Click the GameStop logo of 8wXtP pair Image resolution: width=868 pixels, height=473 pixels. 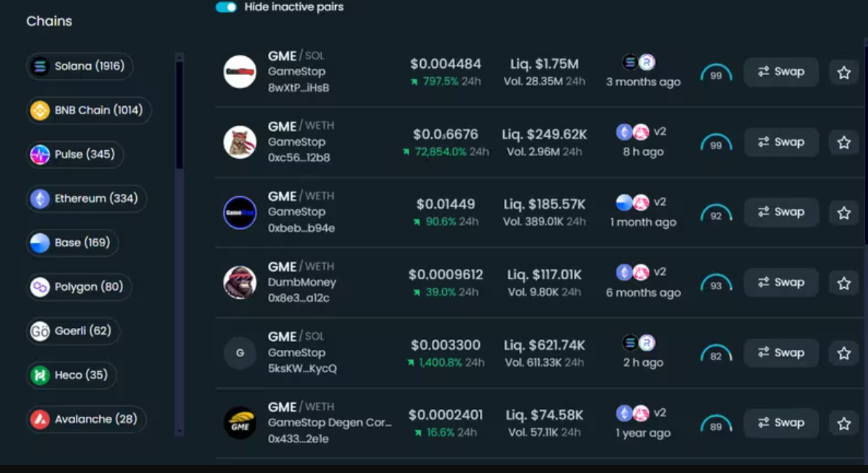coord(240,71)
